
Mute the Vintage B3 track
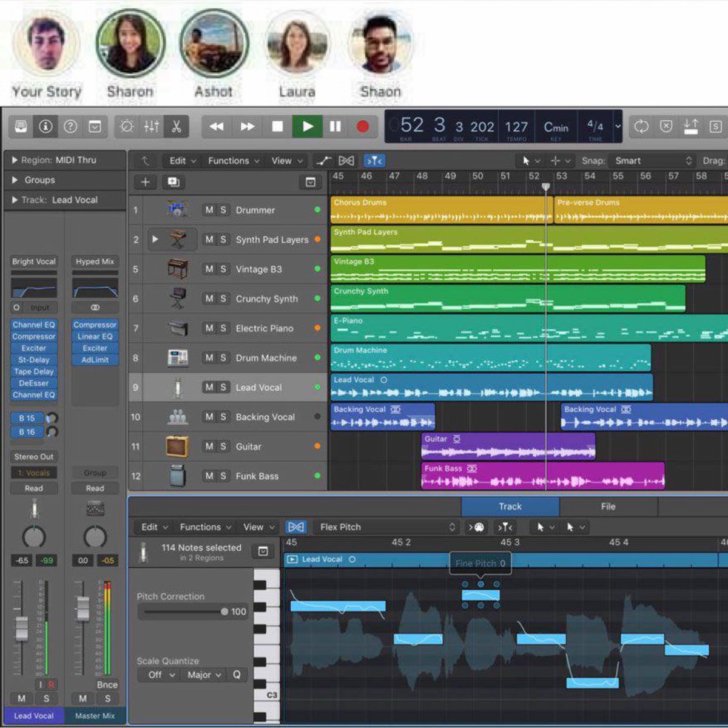[x=209, y=269]
